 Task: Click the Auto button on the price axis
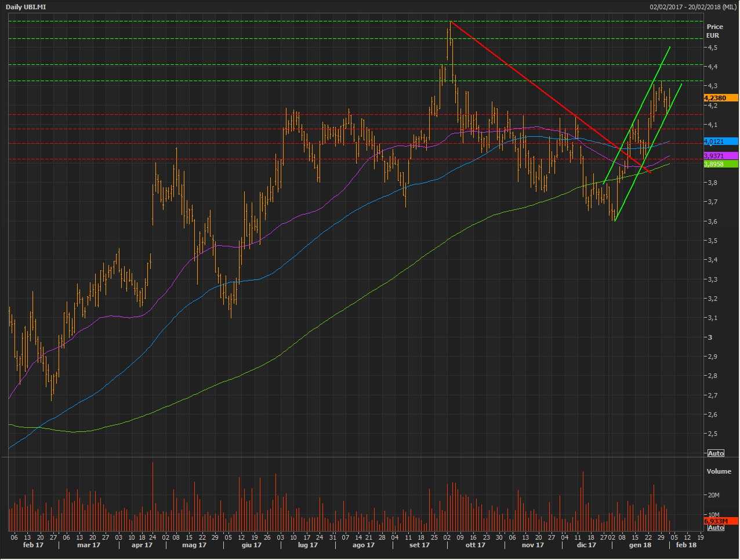[x=716, y=453]
